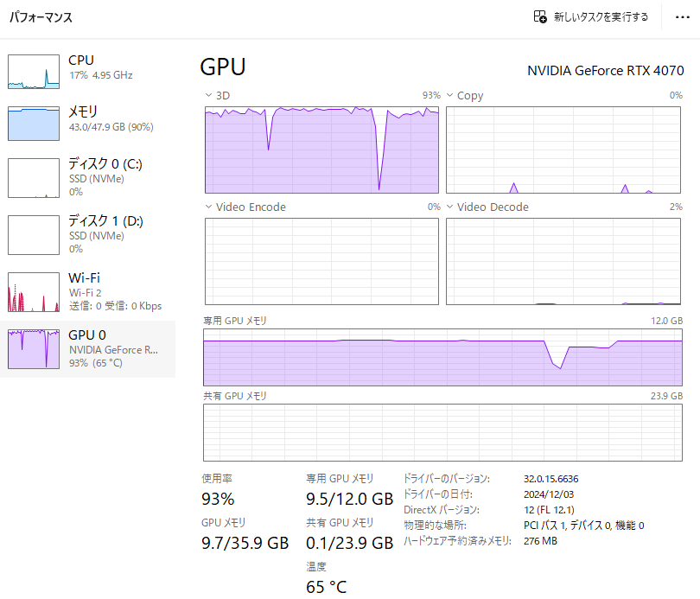Open the Video Encode engine dropdown

coord(208,207)
